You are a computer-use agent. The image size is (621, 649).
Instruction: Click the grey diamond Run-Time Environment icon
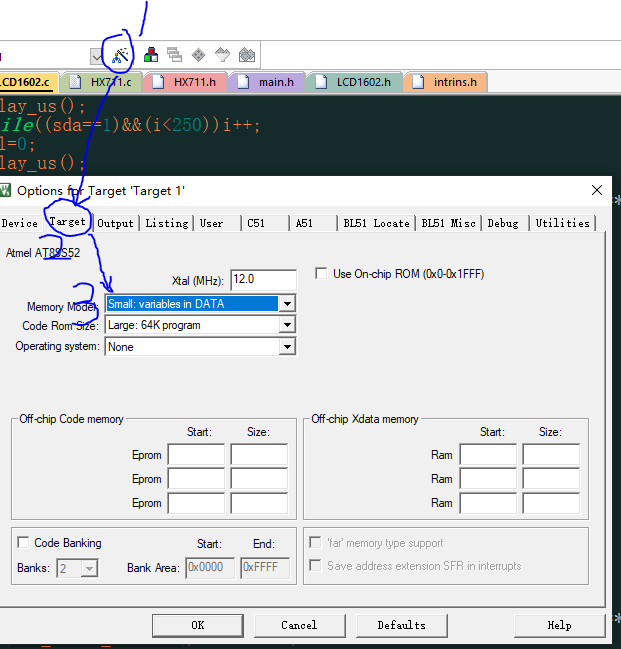click(198, 55)
